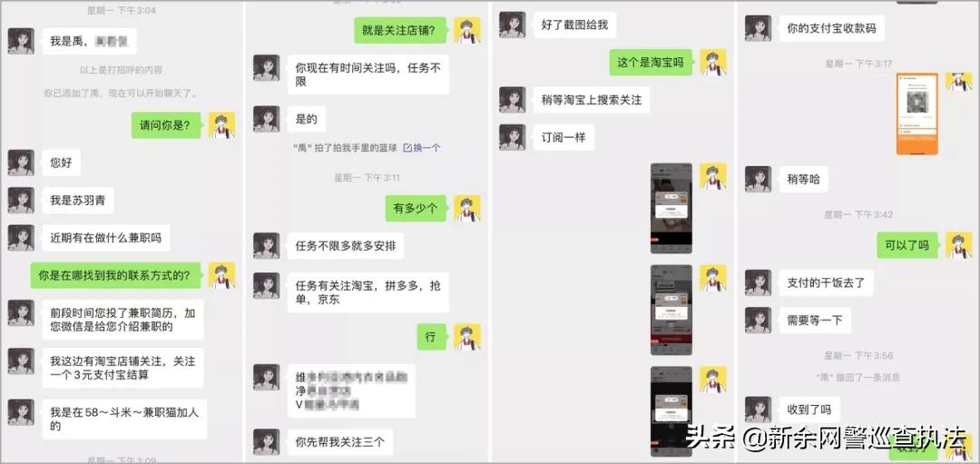This screenshot has height=464, width=980.
Task: Select the message 近期有在做什么兼职吗
Action: coord(105,238)
